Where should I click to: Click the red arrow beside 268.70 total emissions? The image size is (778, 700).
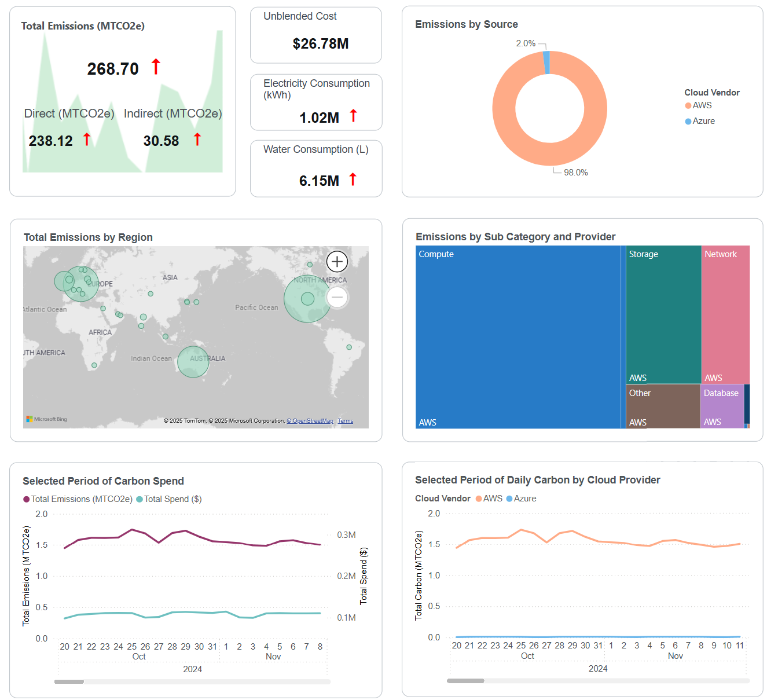pos(156,67)
